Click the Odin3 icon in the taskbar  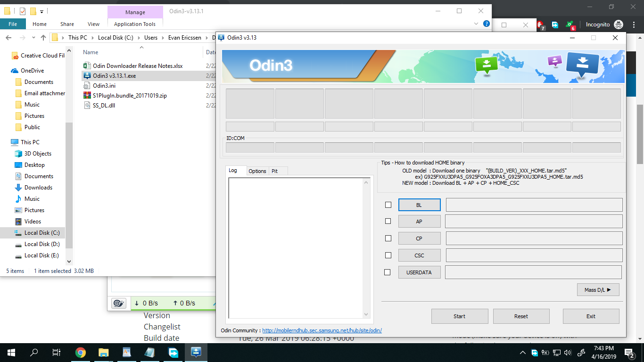[x=196, y=353]
